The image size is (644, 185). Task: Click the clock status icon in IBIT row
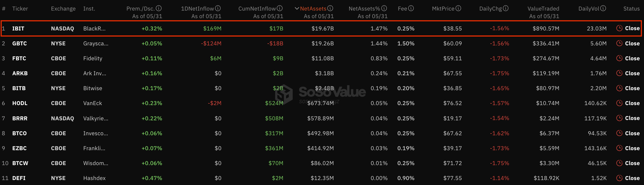point(619,28)
